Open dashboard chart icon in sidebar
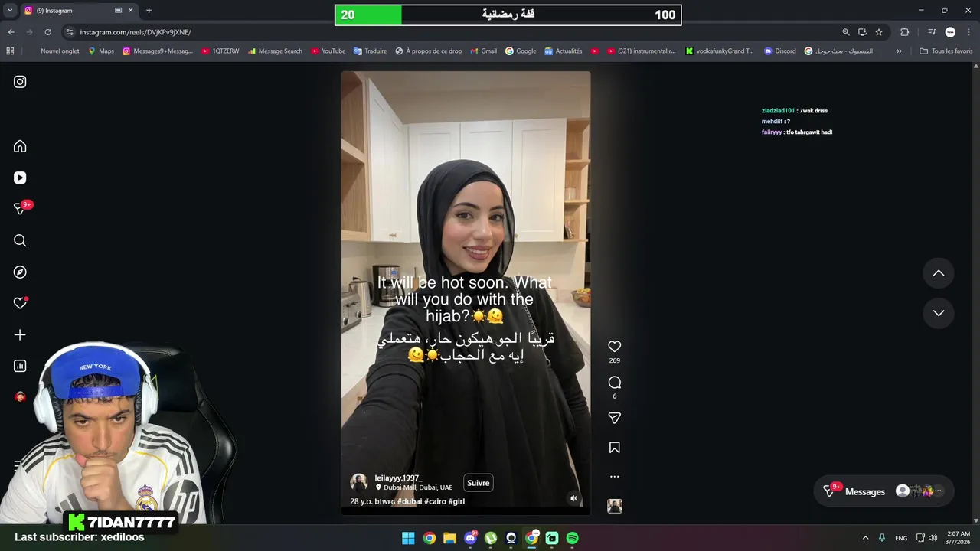This screenshot has height=551, width=980. [x=20, y=366]
